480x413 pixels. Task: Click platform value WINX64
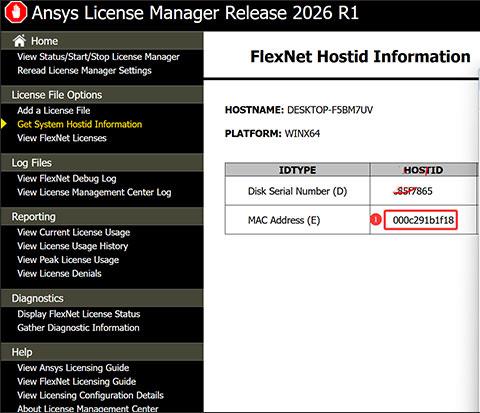tap(302, 134)
